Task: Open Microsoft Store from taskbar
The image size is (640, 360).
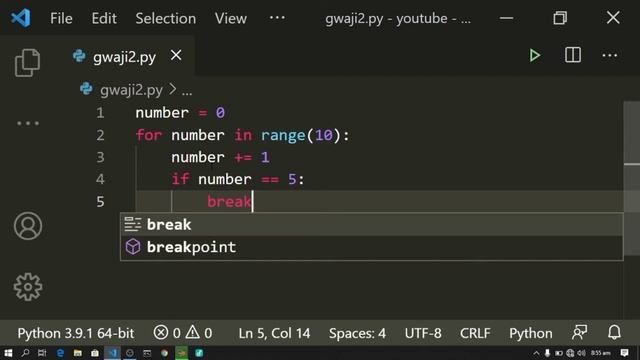Action: [x=95, y=353]
